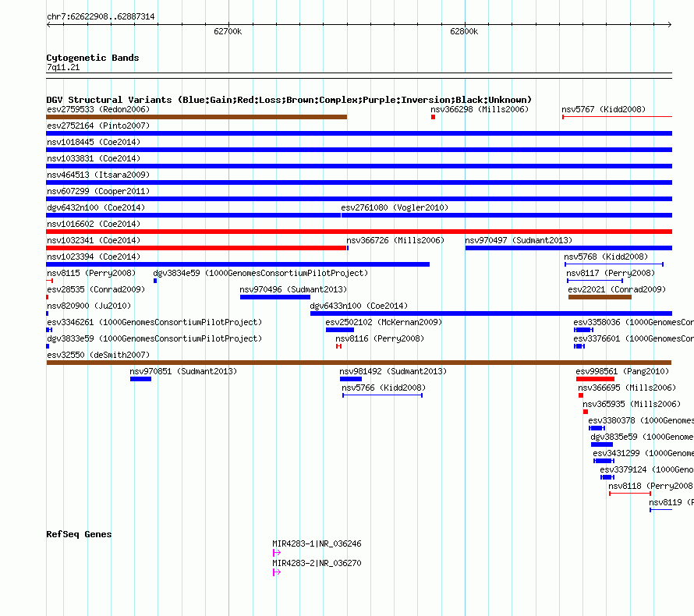Click the DGV Structural Variants track title
694x616 pixels.
click(x=289, y=100)
